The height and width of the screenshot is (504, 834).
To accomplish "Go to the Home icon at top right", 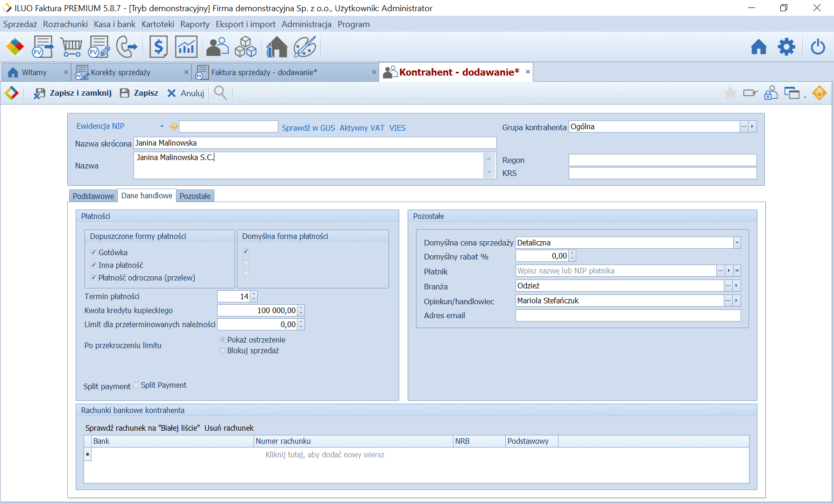I will (759, 47).
